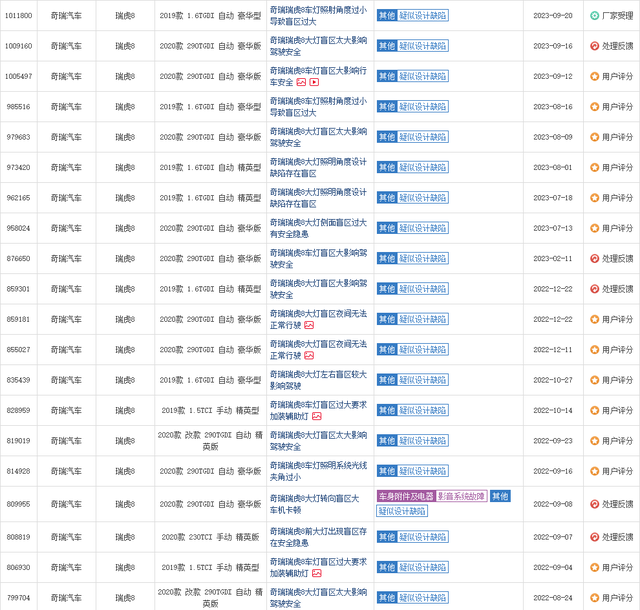Click the 疑似设计缺陷 tag in row 1011800
640x610 pixels.
[423, 16]
